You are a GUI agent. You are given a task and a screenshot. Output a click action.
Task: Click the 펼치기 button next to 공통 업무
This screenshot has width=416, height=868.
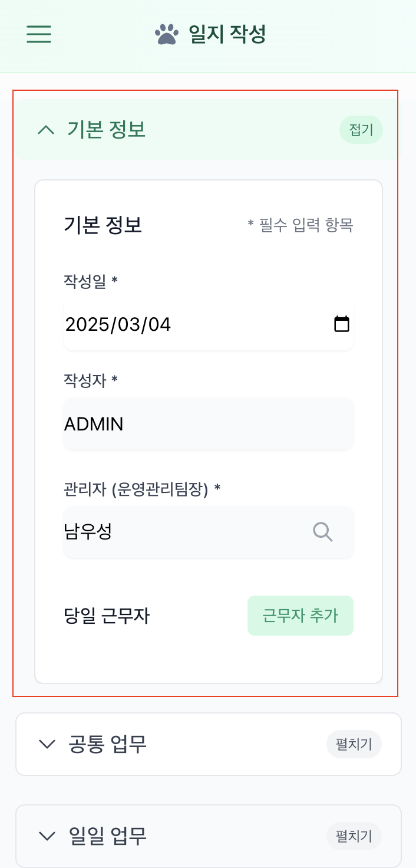coord(354,744)
